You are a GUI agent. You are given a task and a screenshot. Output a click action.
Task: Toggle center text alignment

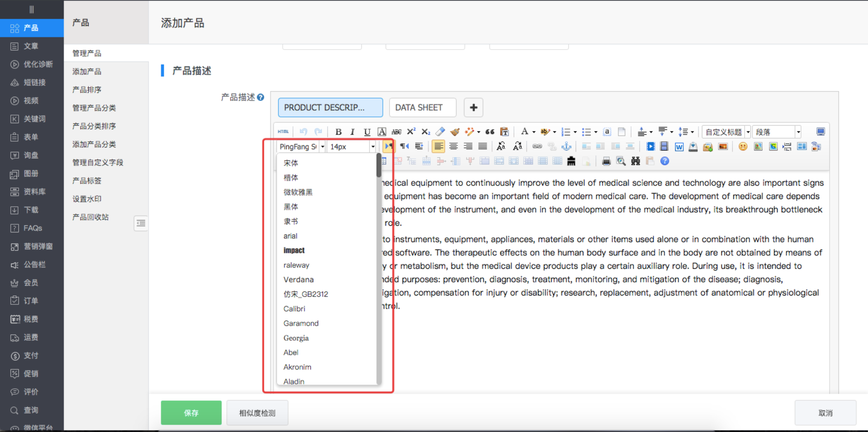(x=453, y=147)
